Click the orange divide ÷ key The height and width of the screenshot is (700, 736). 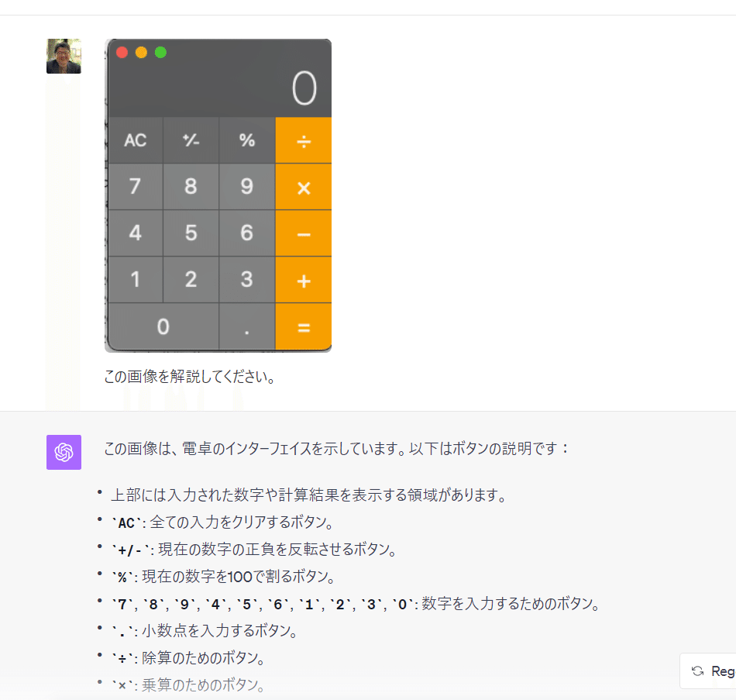[304, 140]
